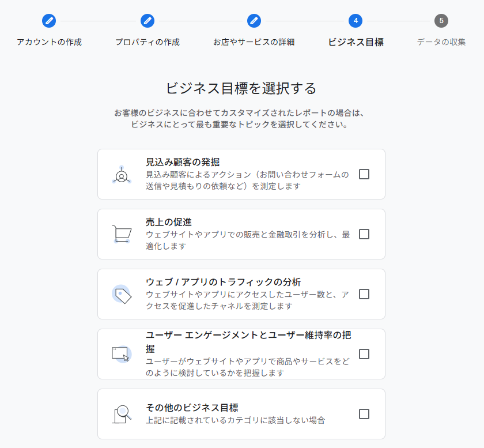
Task: Click description starting ウェブサイトやアプリにアクセスしたユーザー数
Action: click(x=247, y=300)
